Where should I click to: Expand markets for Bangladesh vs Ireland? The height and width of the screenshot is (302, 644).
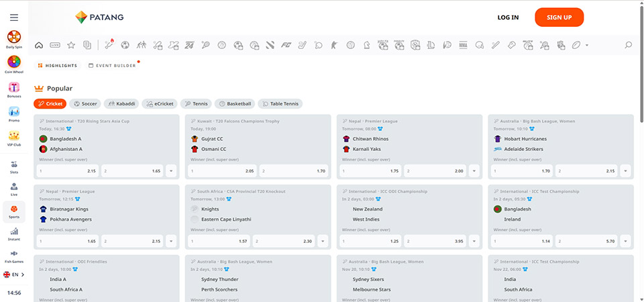point(625,241)
